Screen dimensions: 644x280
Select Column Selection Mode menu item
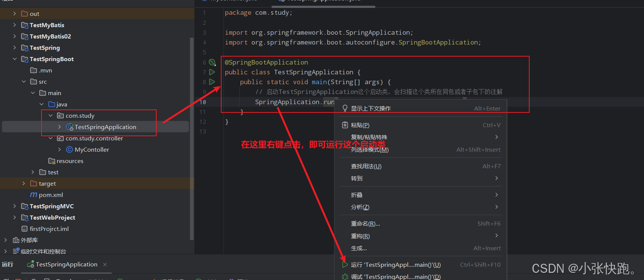click(421, 149)
